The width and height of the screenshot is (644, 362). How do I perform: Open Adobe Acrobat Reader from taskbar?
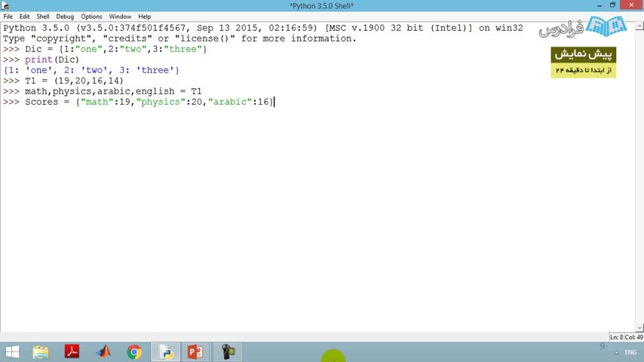pyautogui.click(x=72, y=352)
